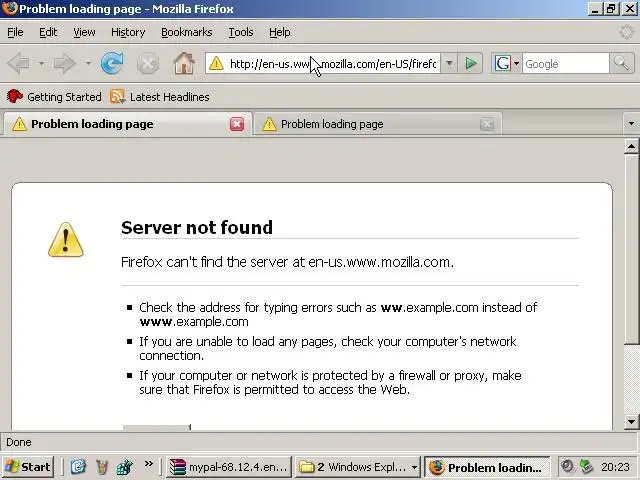Click the Server not found heading

[197, 227]
